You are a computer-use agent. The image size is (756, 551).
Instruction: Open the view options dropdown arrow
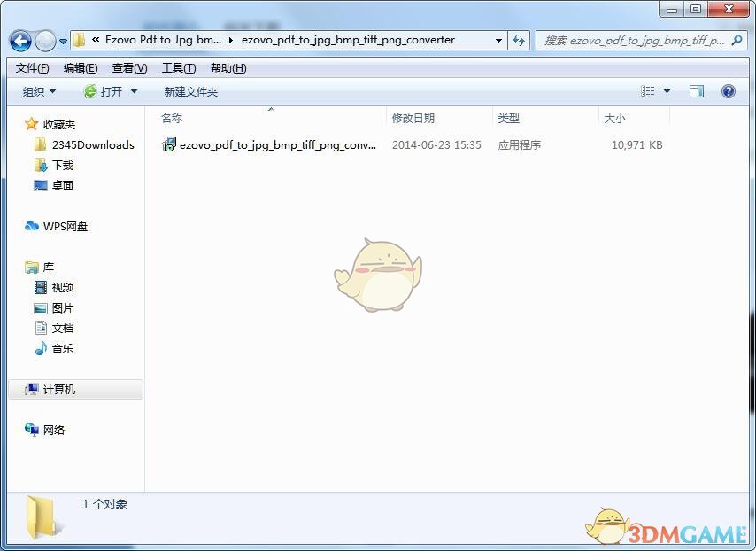[x=667, y=91]
